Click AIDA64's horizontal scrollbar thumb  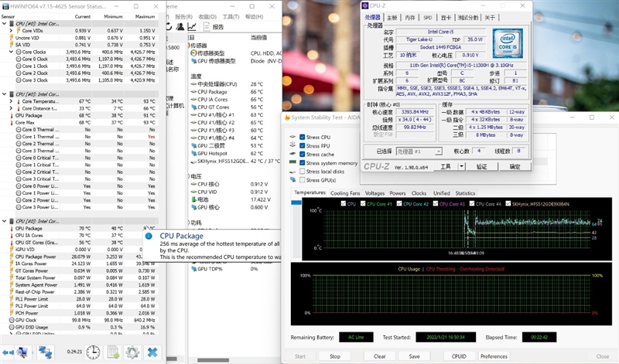coord(213,360)
